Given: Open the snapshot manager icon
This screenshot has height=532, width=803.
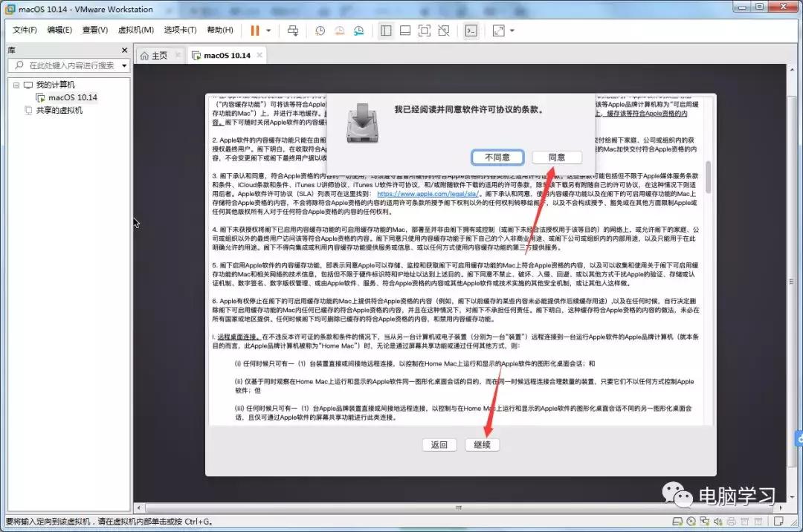Looking at the screenshot, I should [x=358, y=30].
